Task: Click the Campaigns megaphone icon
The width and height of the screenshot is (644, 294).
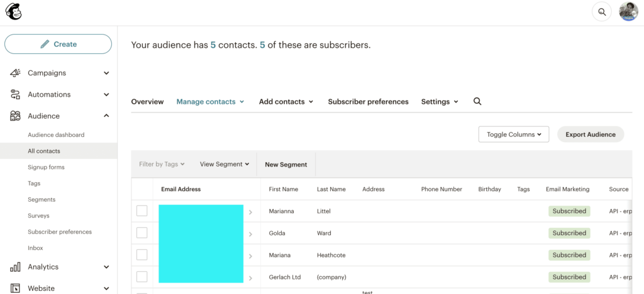Action: (15, 73)
